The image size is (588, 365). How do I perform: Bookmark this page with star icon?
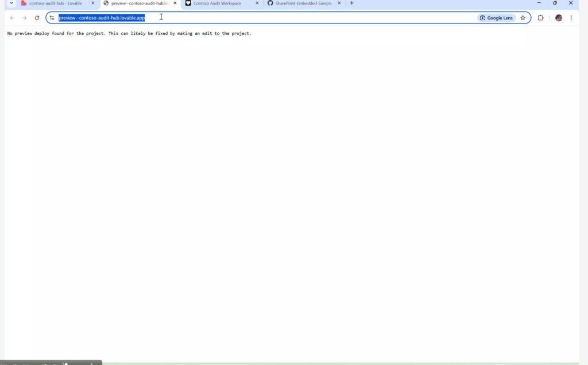pos(523,18)
